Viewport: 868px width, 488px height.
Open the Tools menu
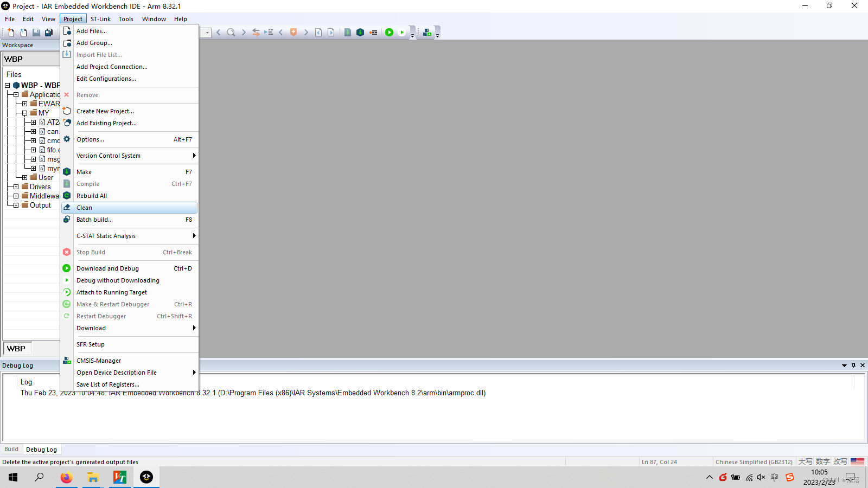[x=126, y=19]
